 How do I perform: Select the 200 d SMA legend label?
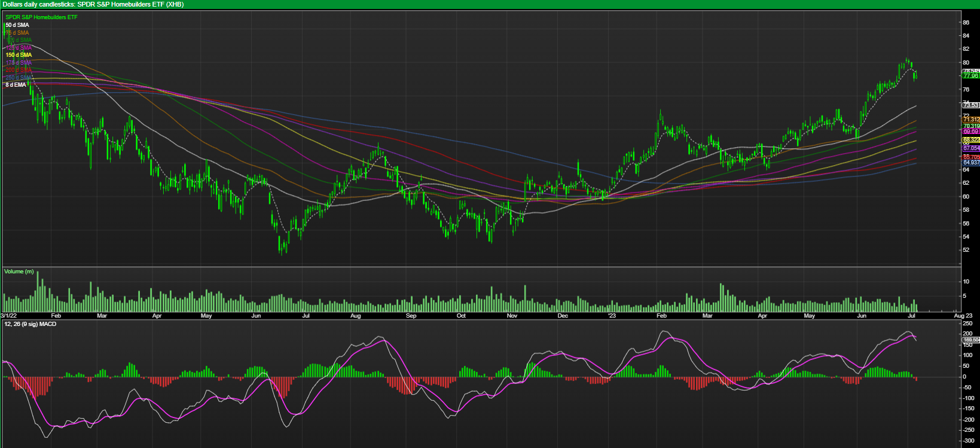coord(19,70)
